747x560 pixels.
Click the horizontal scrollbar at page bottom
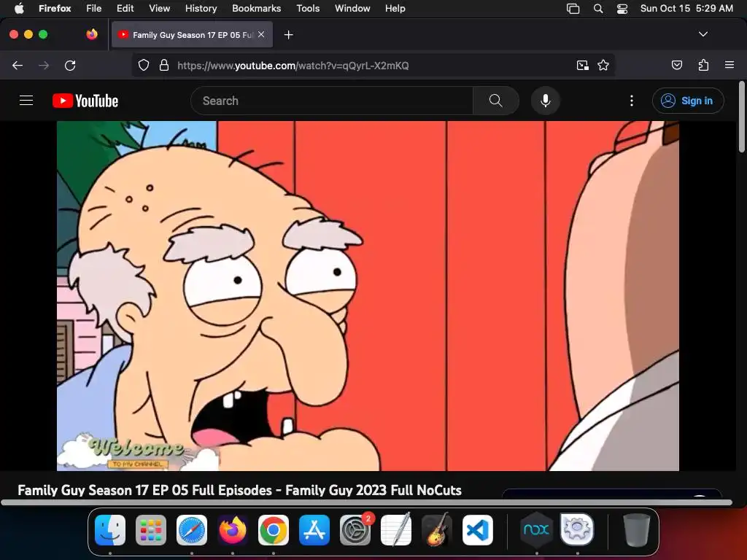click(x=366, y=502)
